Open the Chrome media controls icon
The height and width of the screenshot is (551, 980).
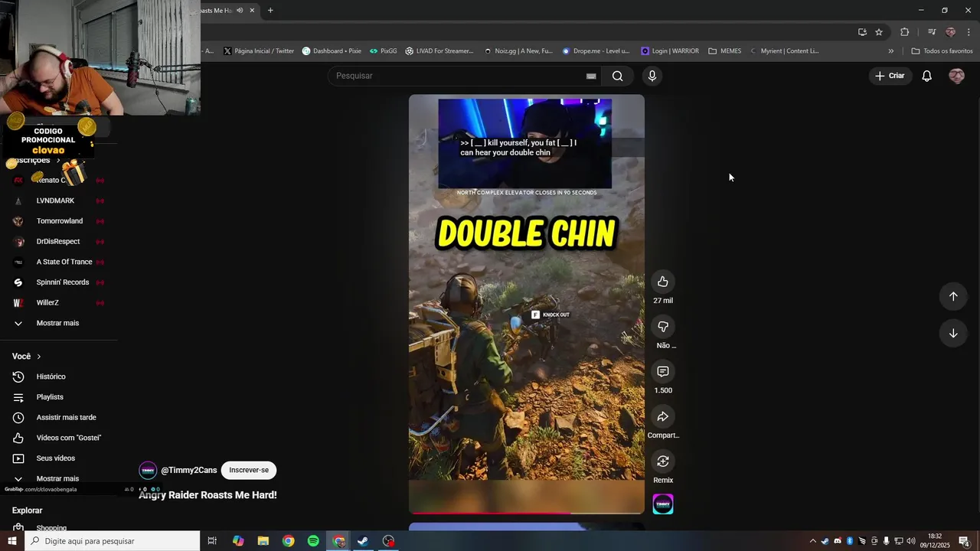coord(932,32)
